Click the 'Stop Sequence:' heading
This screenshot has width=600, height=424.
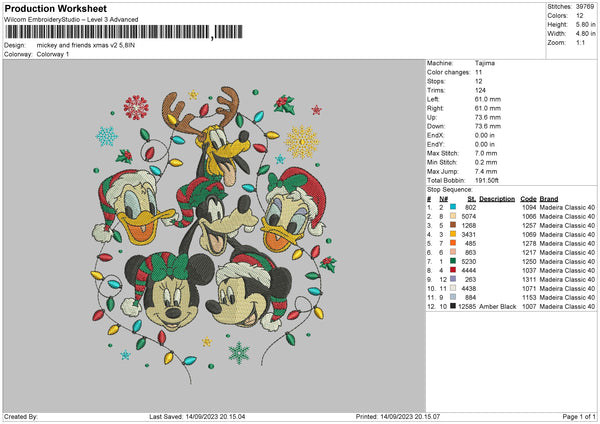[450, 190]
